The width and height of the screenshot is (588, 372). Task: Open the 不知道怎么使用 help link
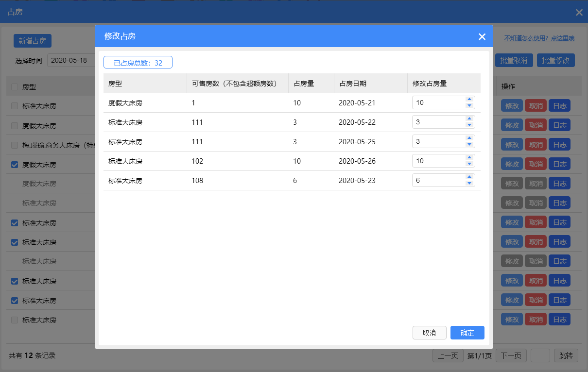tap(539, 38)
